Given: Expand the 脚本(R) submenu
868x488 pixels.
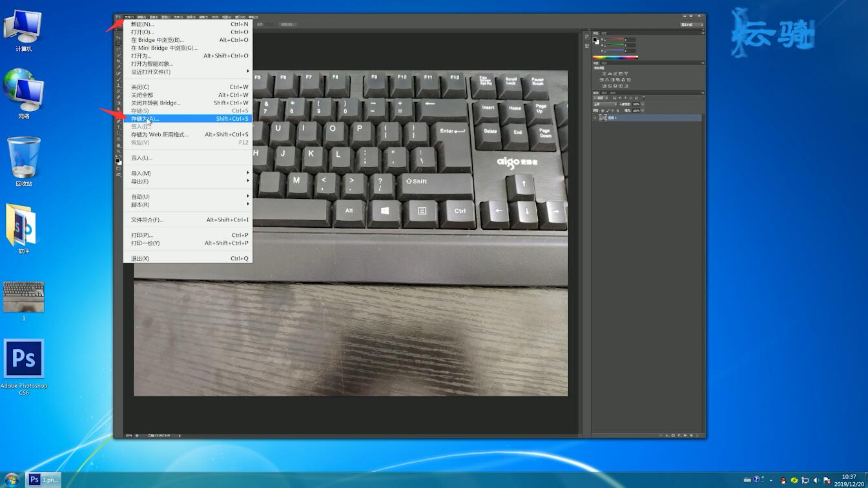Looking at the screenshot, I should click(188, 205).
